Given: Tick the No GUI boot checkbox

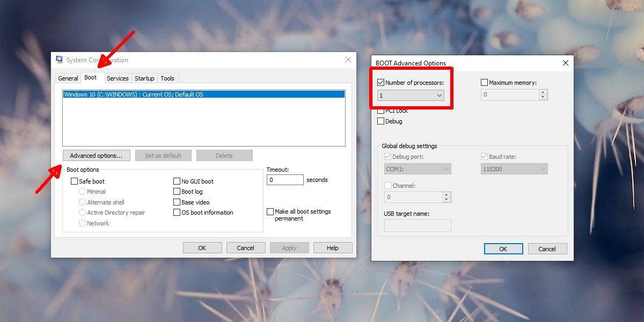Looking at the screenshot, I should pos(177,181).
